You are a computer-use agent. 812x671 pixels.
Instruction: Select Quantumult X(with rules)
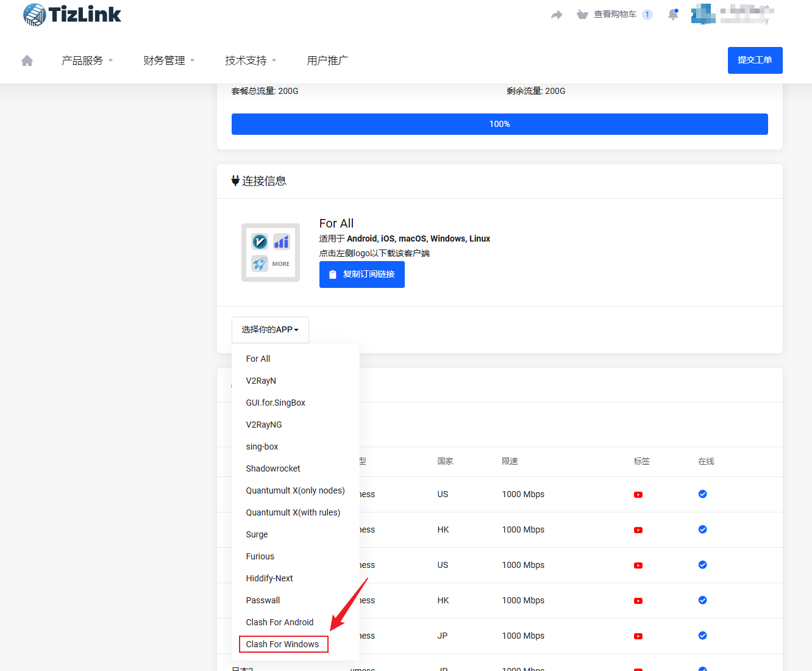(x=296, y=512)
